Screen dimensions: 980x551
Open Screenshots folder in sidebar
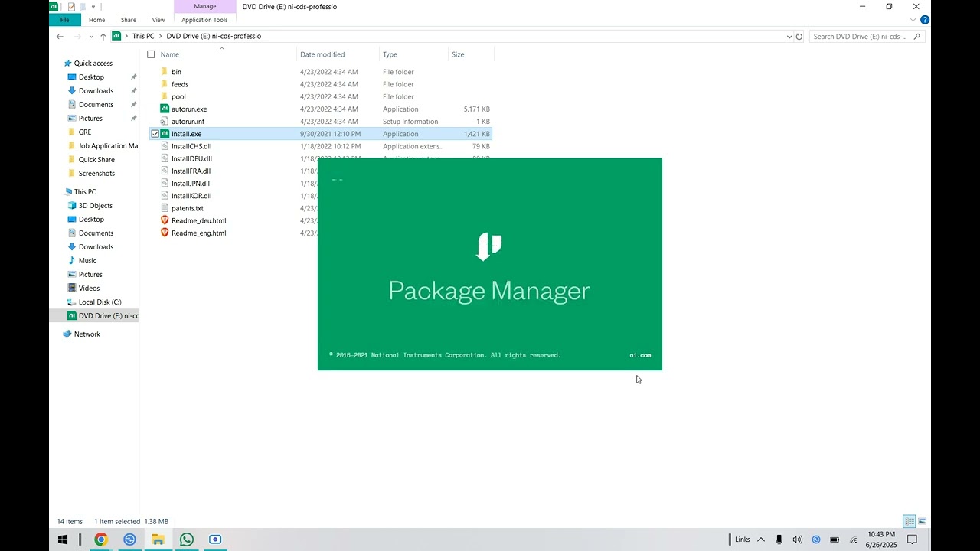click(96, 174)
